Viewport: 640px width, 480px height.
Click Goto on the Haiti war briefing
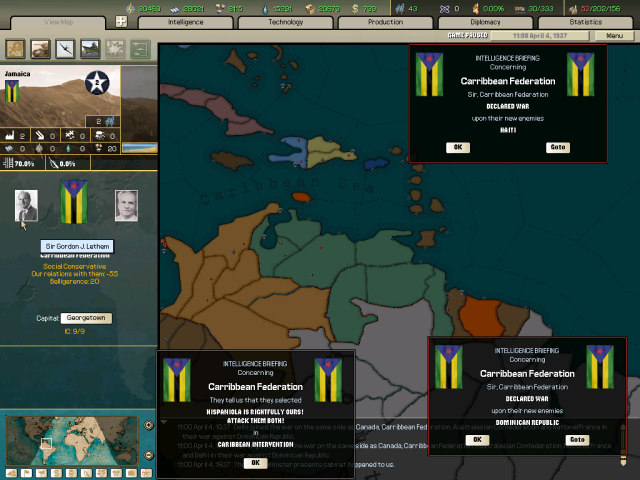pos(558,147)
